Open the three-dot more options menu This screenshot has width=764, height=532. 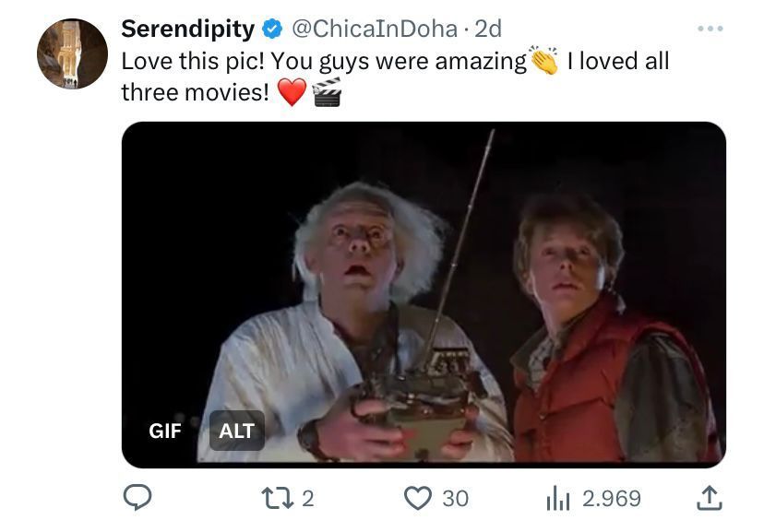coord(710,29)
